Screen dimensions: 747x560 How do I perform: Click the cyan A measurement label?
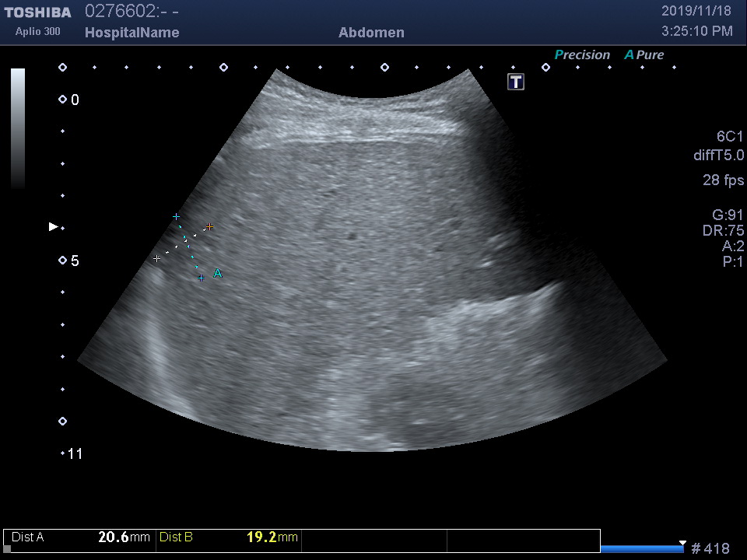[218, 274]
